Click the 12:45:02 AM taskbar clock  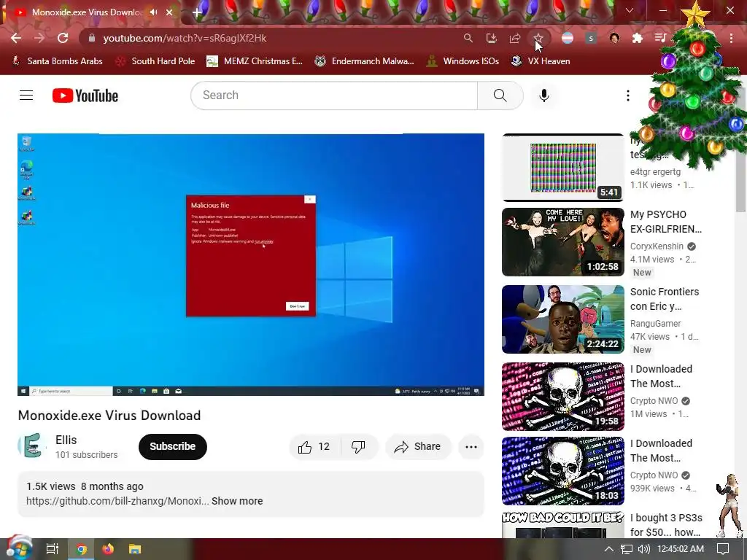681,549
